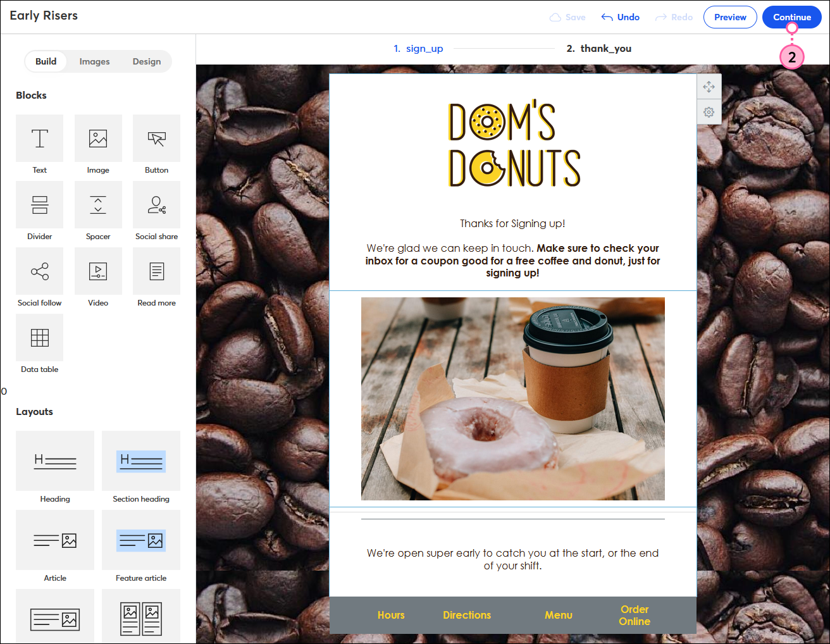Open the Hours link in footer
This screenshot has width=830, height=644.
coord(391,615)
